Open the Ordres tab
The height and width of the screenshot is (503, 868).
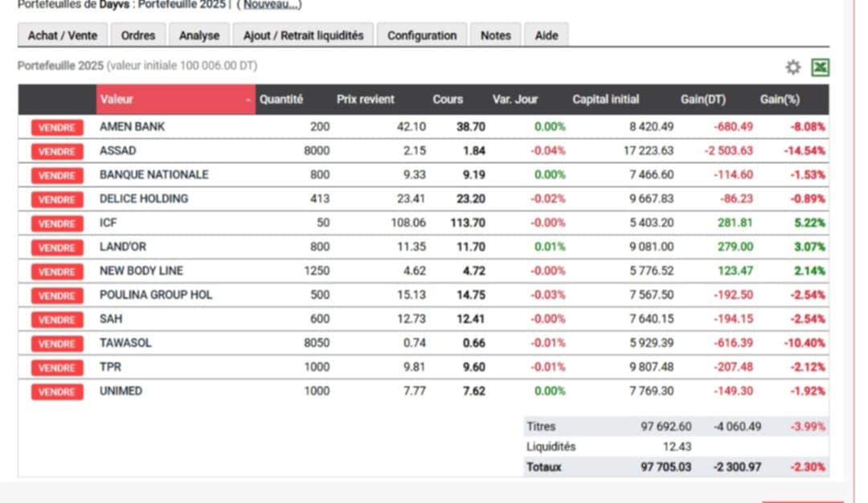click(138, 35)
